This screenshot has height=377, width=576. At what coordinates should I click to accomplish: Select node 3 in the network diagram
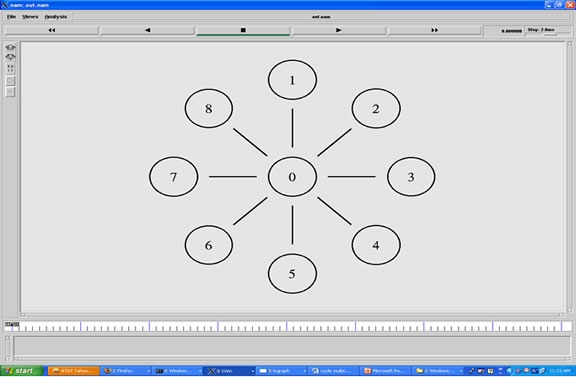(411, 177)
